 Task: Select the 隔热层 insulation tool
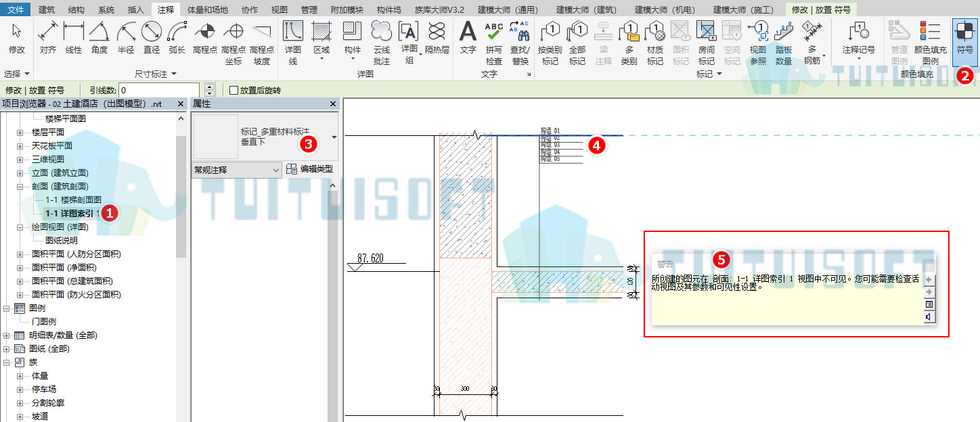click(437, 38)
